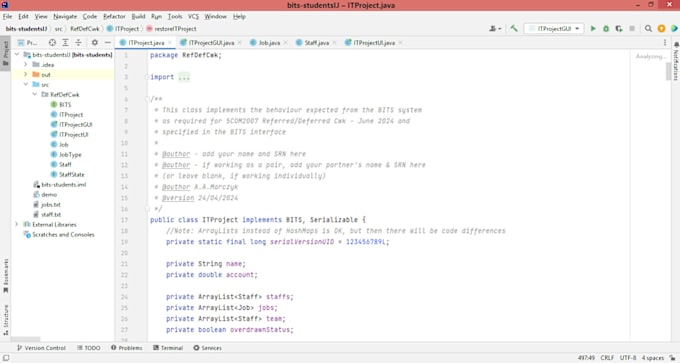Screen dimensions: 680x363
Task: Open the Refactor menu
Action: tap(114, 16)
